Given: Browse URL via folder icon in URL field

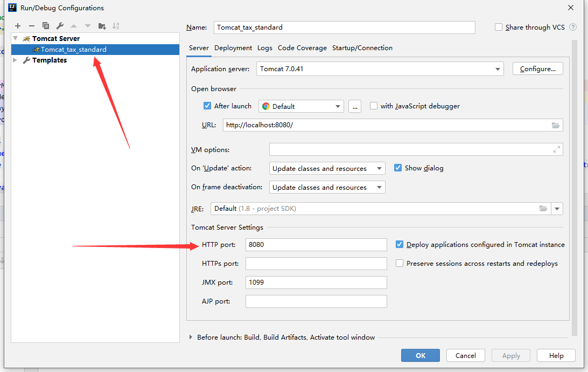Looking at the screenshot, I should pos(555,126).
